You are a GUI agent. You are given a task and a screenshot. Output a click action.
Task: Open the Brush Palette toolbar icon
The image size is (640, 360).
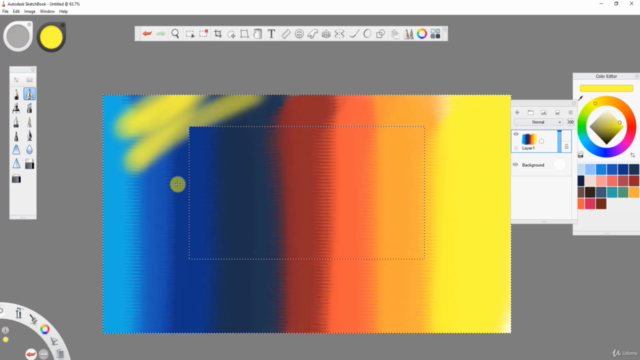(x=408, y=34)
